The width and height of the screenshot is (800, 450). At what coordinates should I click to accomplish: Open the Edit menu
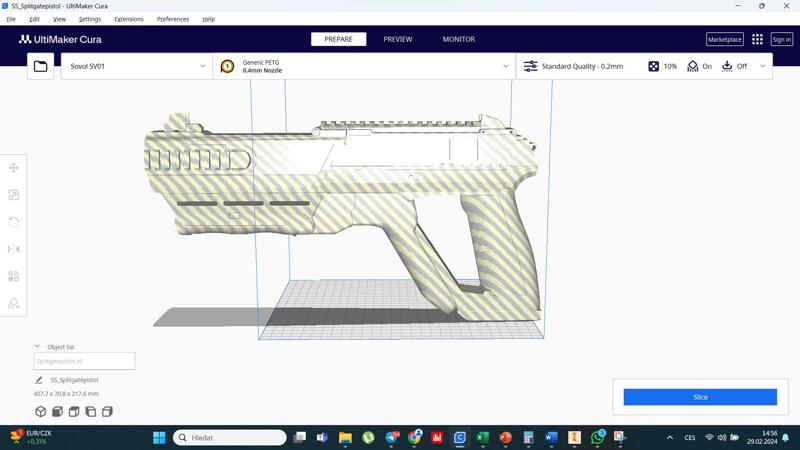34,19
